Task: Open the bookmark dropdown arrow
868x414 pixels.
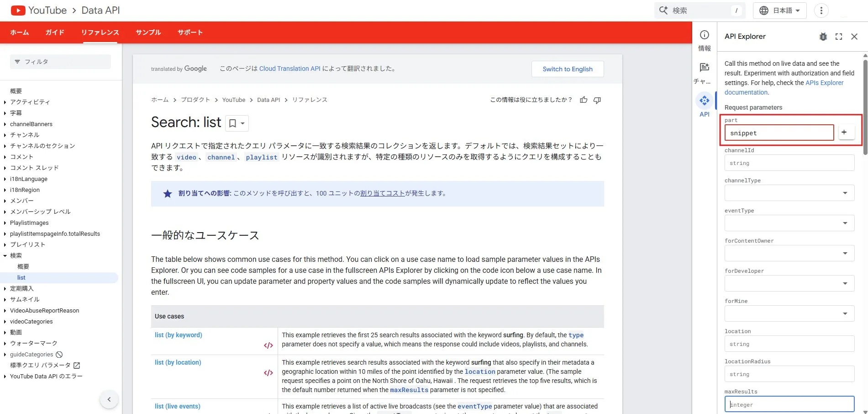Action: click(243, 123)
